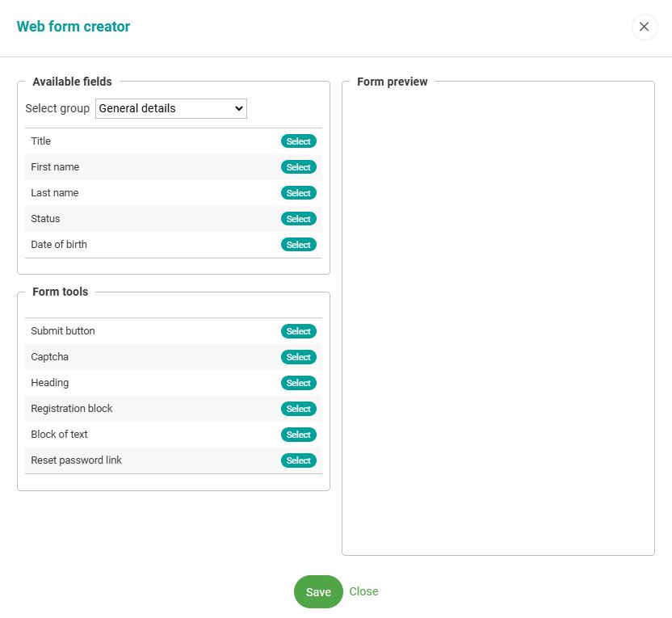Add a Heading to the form
This screenshot has height=618, width=672.
click(x=298, y=383)
